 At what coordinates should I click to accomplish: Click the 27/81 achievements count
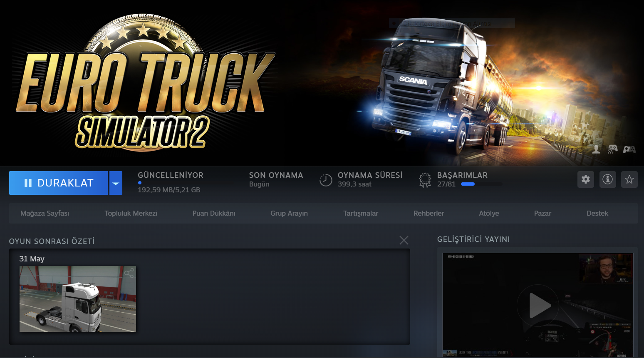point(446,184)
